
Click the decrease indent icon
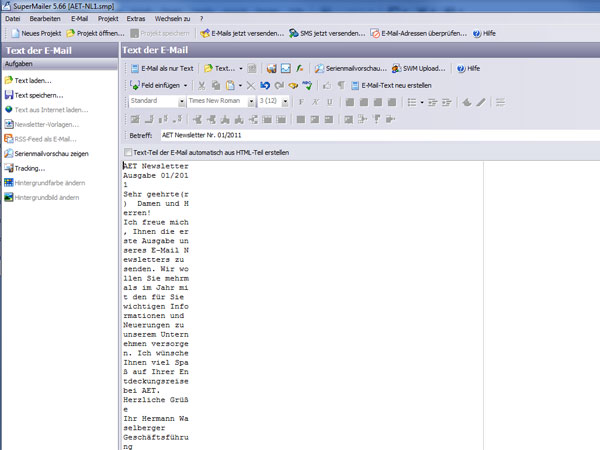(x=432, y=102)
